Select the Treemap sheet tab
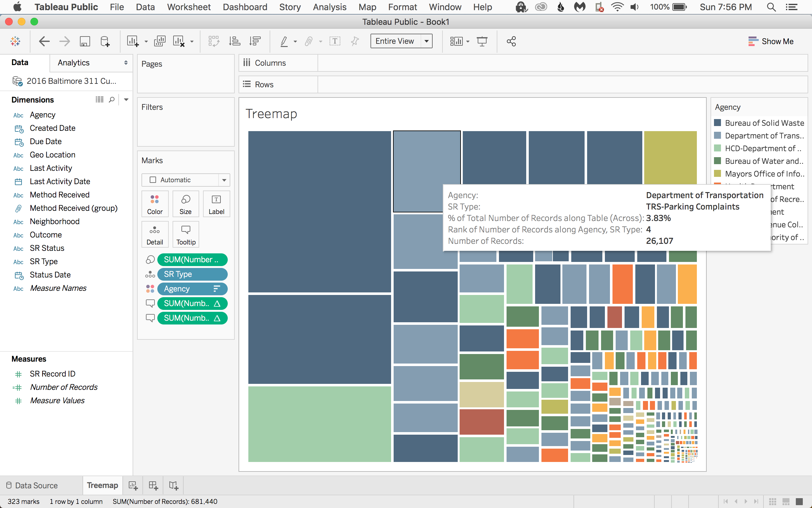 102,485
